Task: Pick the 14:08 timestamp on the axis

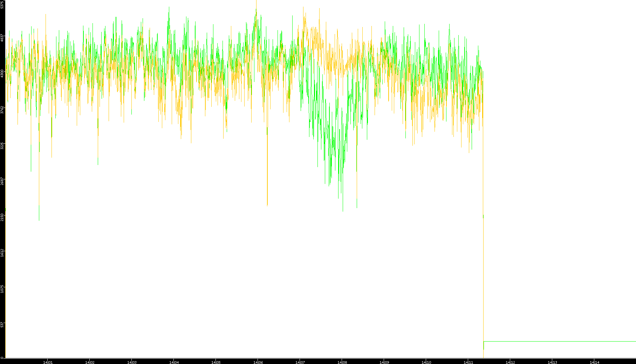Action: [x=342, y=362]
